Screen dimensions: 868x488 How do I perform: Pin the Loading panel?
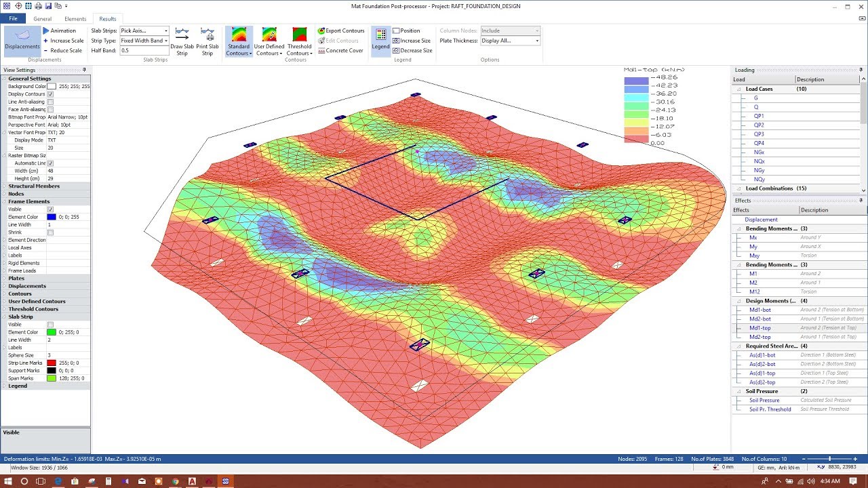[x=862, y=70]
